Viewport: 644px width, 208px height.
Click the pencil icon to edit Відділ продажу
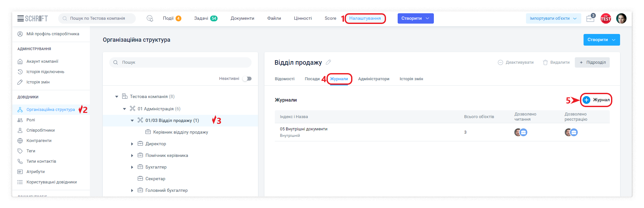(328, 62)
